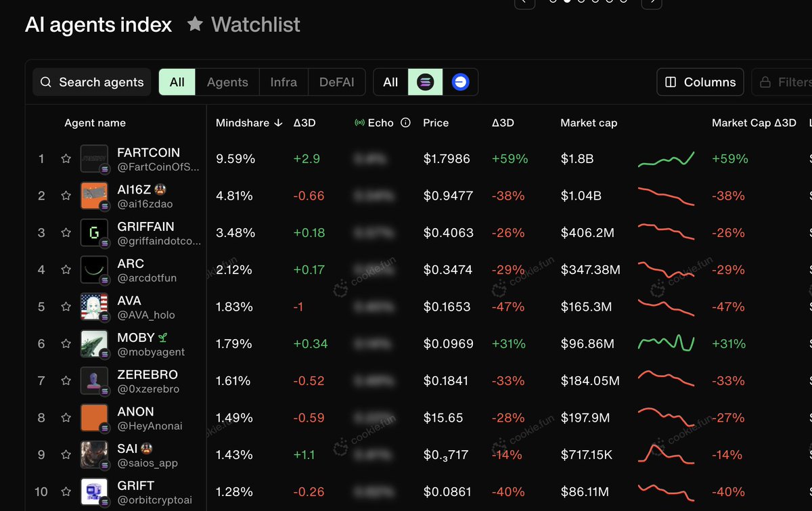Click AVA price change -47%
812x511 pixels.
pos(508,307)
